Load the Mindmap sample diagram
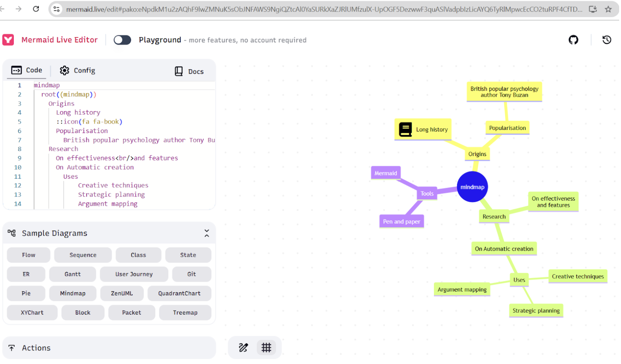 73,293
